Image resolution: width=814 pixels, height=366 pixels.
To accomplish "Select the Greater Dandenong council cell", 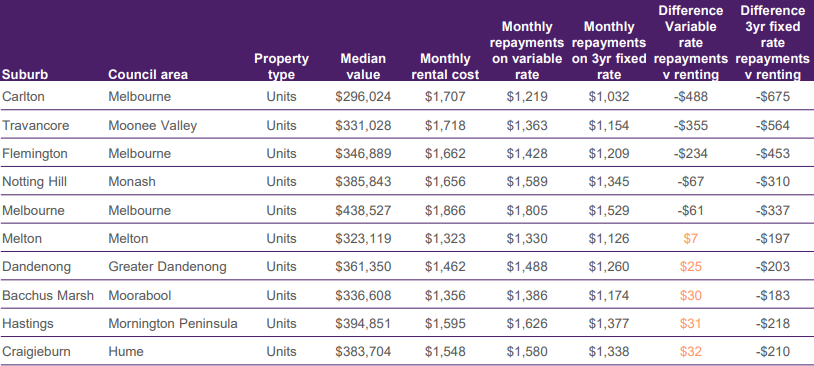I will (167, 266).
